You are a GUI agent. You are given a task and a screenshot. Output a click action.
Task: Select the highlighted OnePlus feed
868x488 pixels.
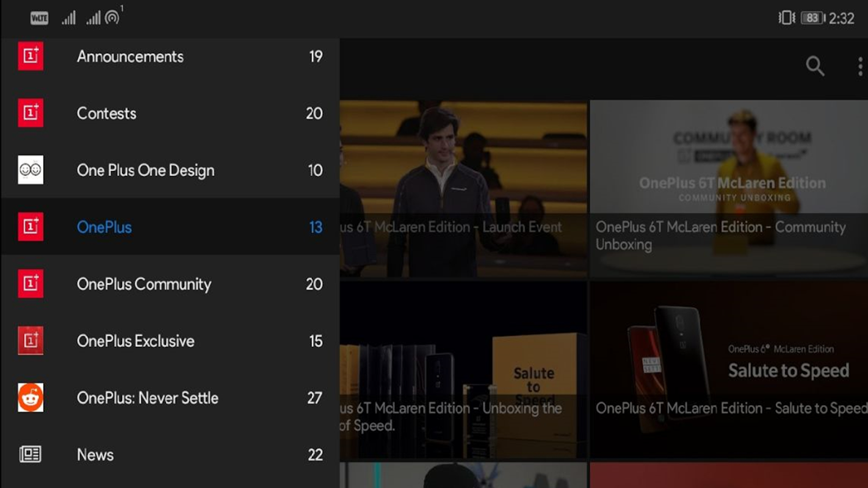[x=170, y=227]
